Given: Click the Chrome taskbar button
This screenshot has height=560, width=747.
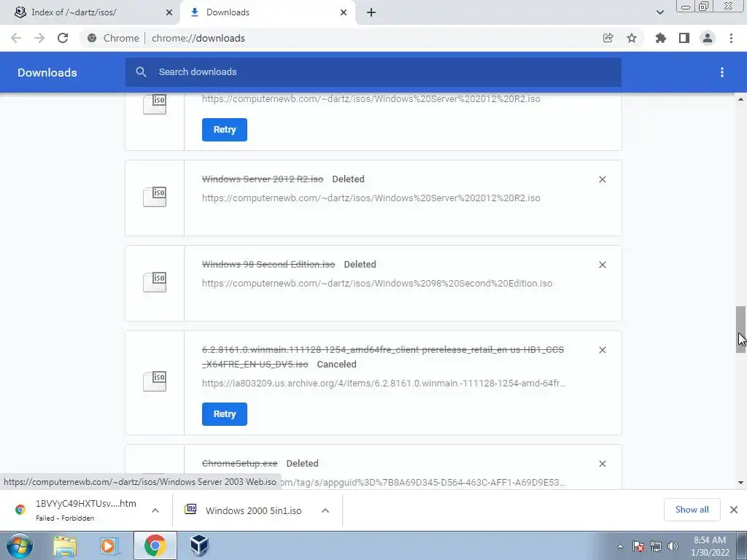Looking at the screenshot, I should click(x=155, y=545).
